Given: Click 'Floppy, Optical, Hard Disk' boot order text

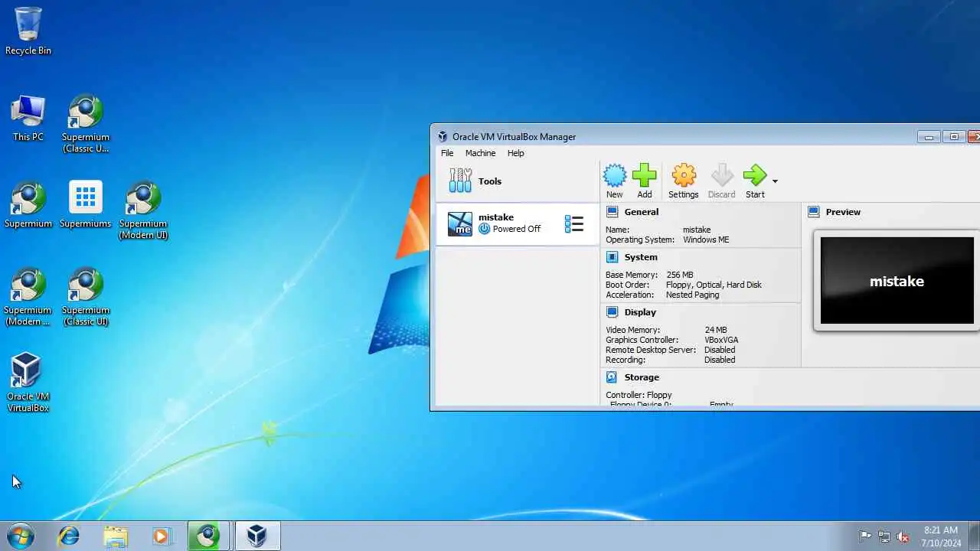Looking at the screenshot, I should [714, 285].
